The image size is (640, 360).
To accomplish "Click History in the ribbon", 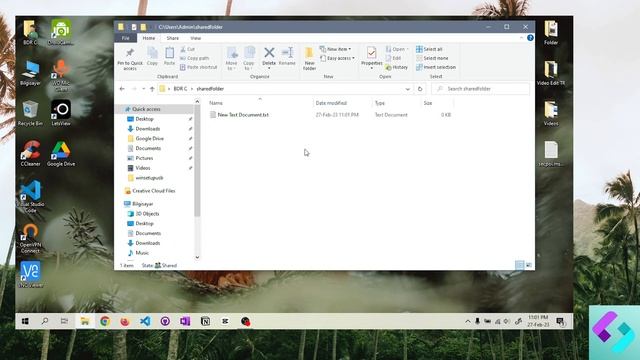I will pyautogui.click(x=396, y=67).
